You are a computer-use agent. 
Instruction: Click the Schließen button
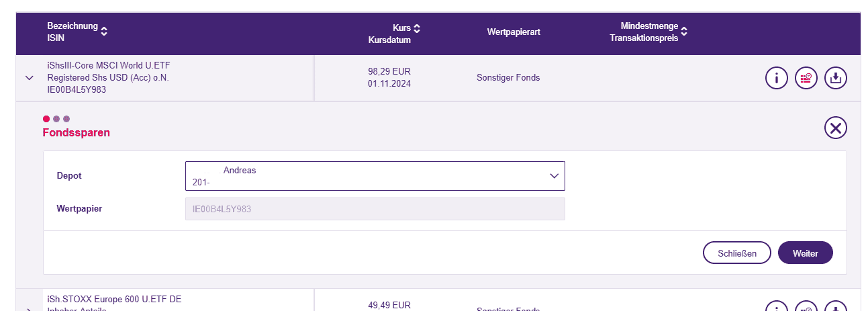(x=736, y=253)
